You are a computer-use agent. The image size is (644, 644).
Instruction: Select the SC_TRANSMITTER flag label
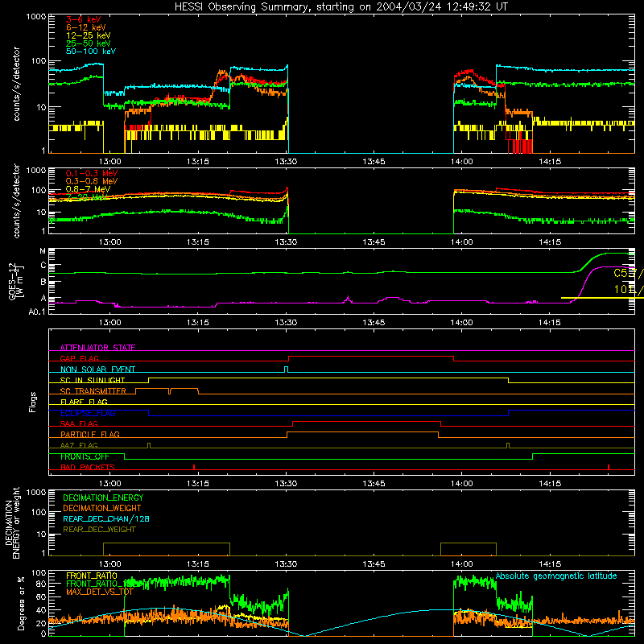click(x=93, y=391)
